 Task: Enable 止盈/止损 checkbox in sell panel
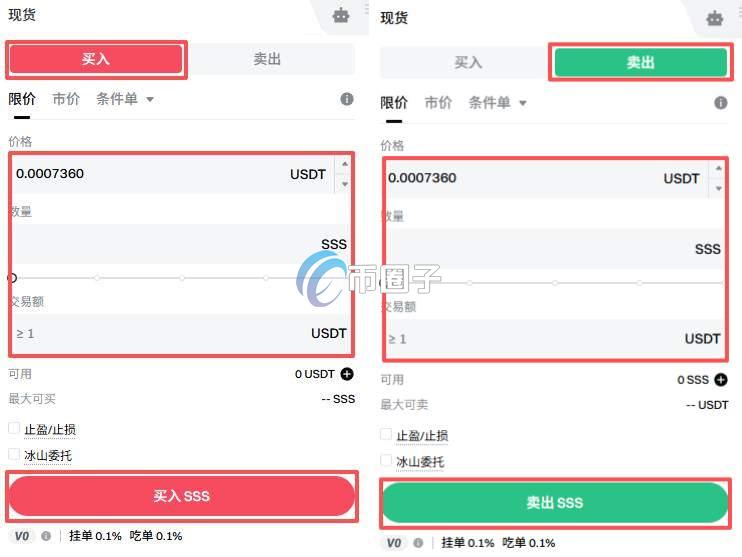tap(387, 434)
